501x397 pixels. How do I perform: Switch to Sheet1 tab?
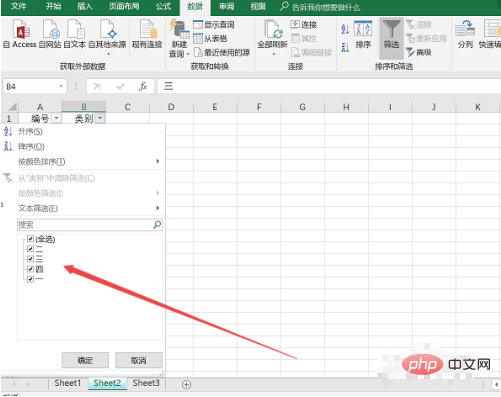(68, 383)
